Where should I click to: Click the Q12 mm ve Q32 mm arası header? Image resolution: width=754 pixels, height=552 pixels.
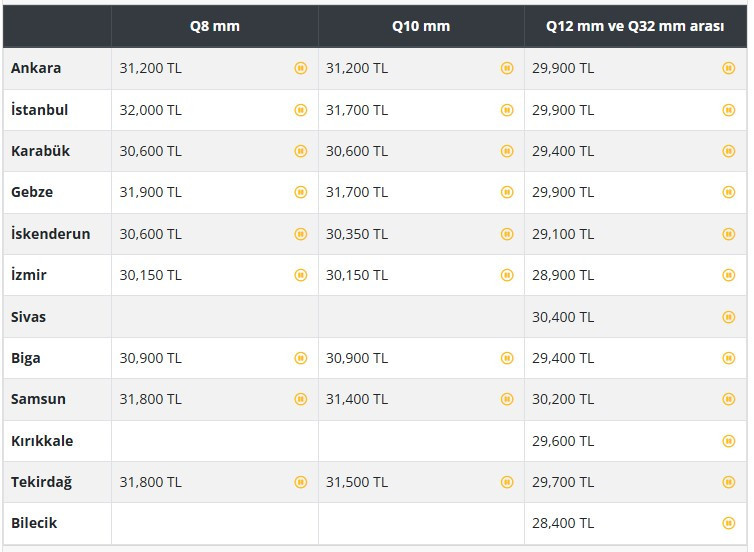(635, 26)
